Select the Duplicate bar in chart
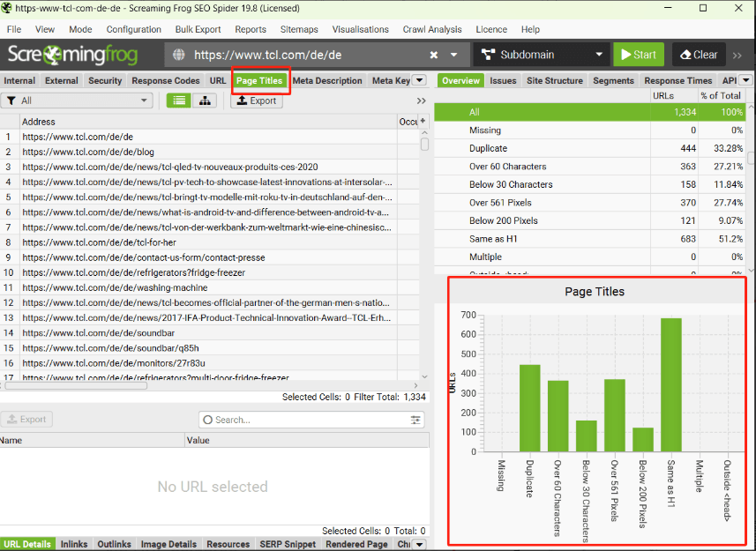Screen dimensions: 756x551 pyautogui.click(x=529, y=407)
